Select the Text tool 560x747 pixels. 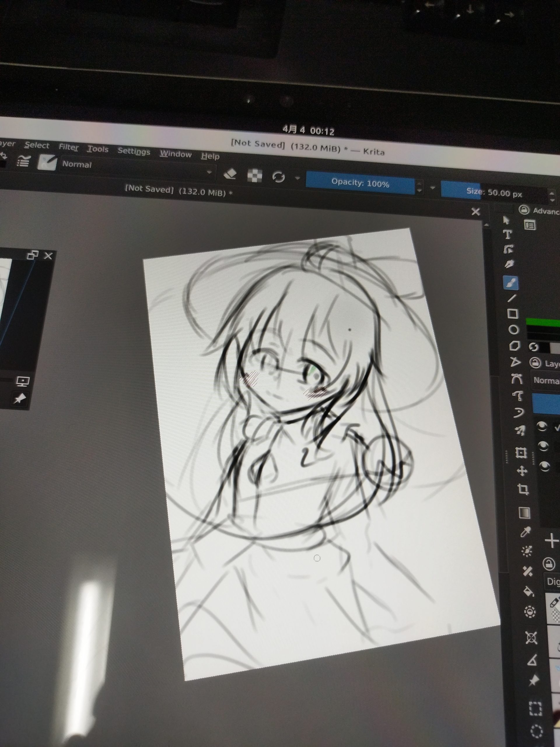508,234
